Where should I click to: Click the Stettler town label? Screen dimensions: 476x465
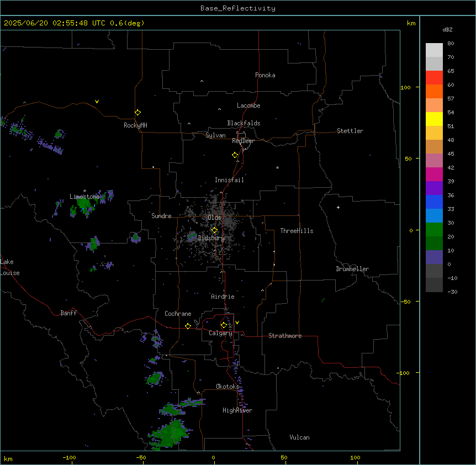click(x=350, y=131)
